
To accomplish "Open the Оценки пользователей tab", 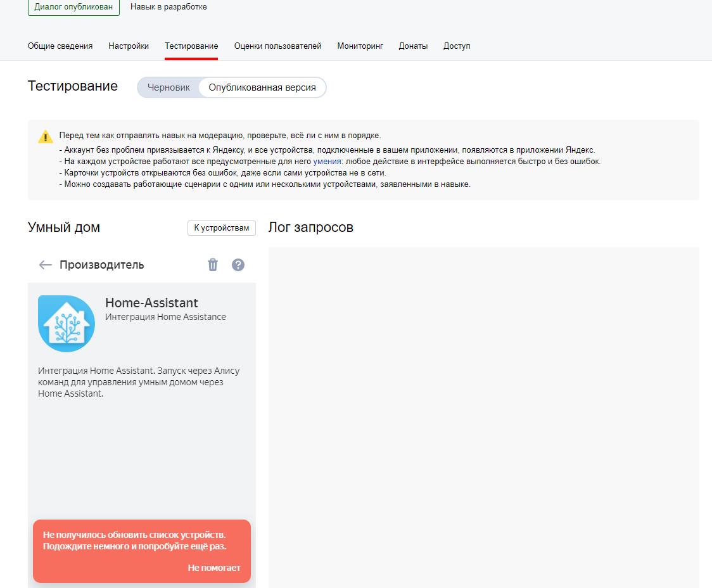I will (x=277, y=46).
